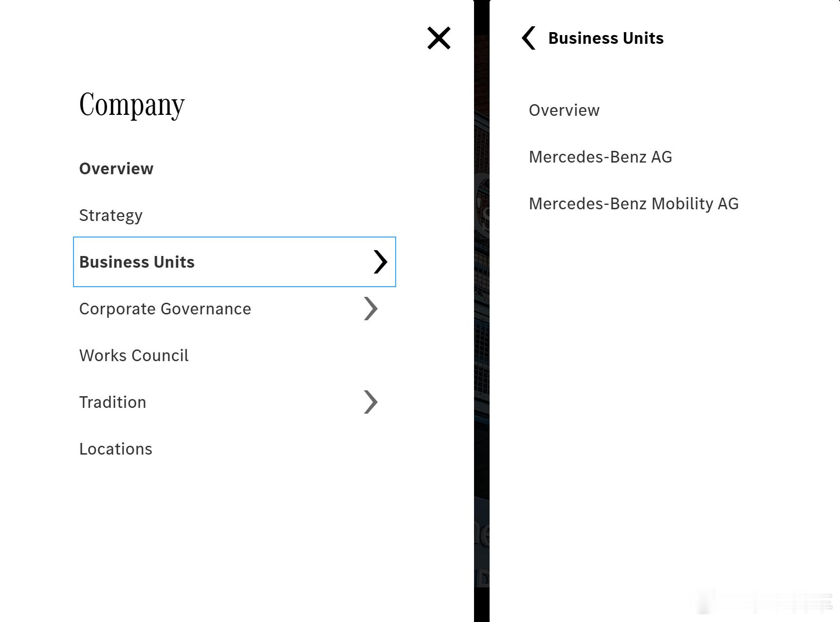Click the chevron arrow on Business Units row

point(380,262)
